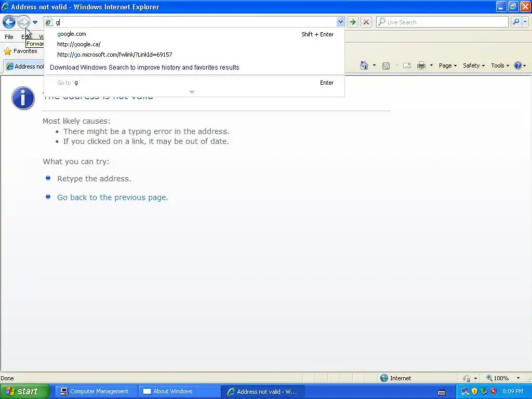Click the address bar page icon
The height and width of the screenshot is (399, 532).
(x=49, y=22)
